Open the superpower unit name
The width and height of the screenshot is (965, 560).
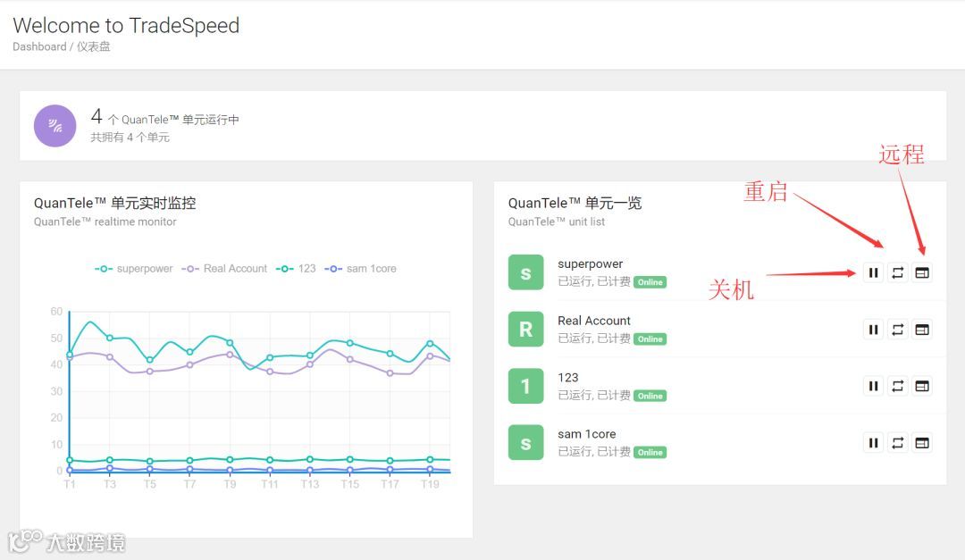(591, 263)
